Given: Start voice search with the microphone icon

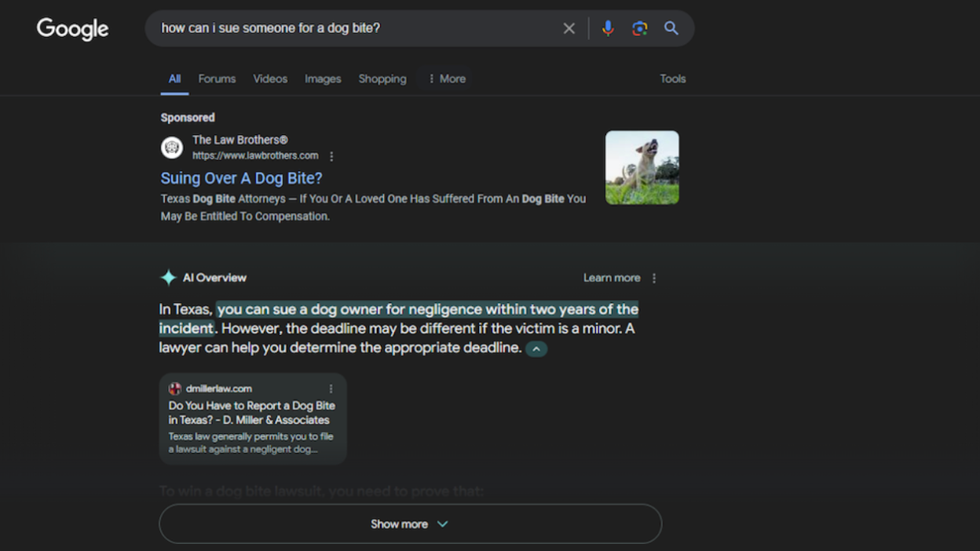Looking at the screenshot, I should point(608,28).
